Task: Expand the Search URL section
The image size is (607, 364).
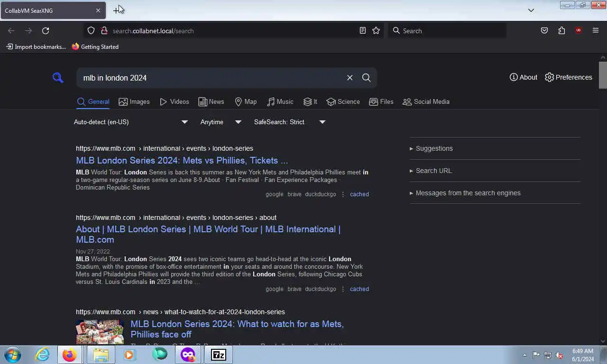Action: point(431,171)
